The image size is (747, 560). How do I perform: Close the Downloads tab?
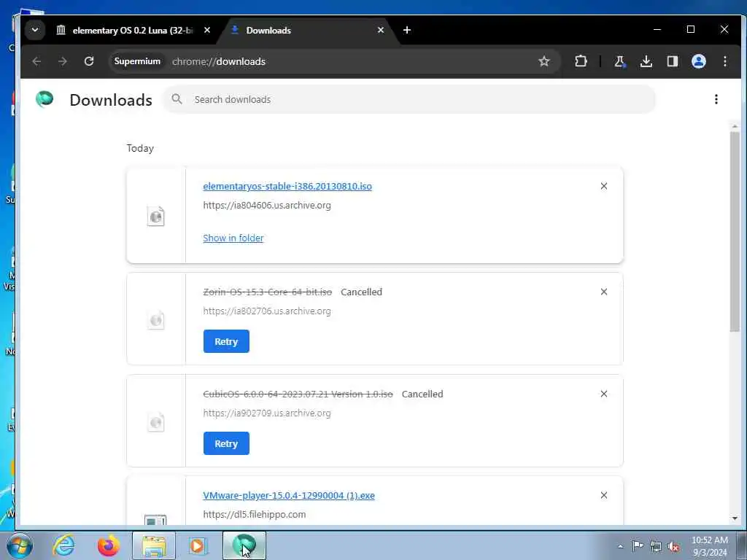tap(381, 30)
